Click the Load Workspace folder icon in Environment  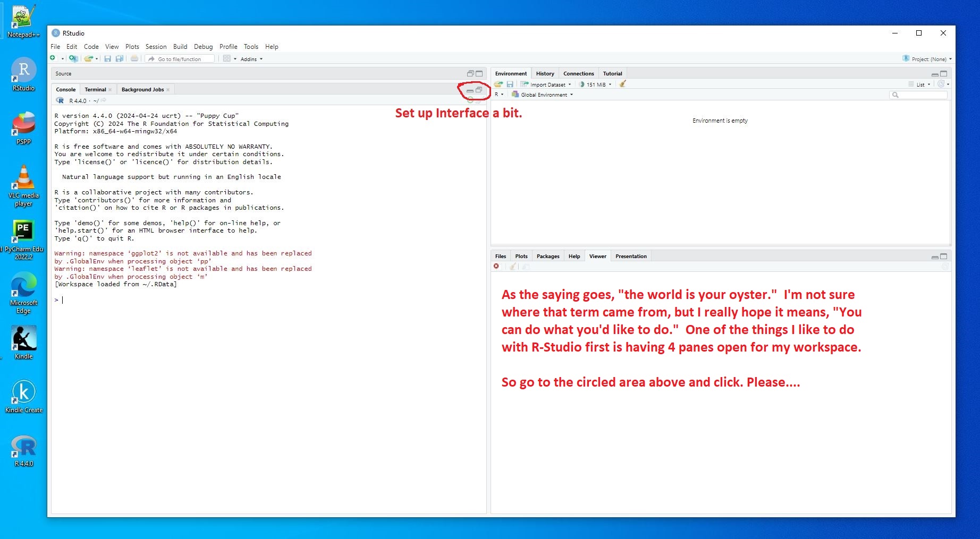tap(498, 84)
